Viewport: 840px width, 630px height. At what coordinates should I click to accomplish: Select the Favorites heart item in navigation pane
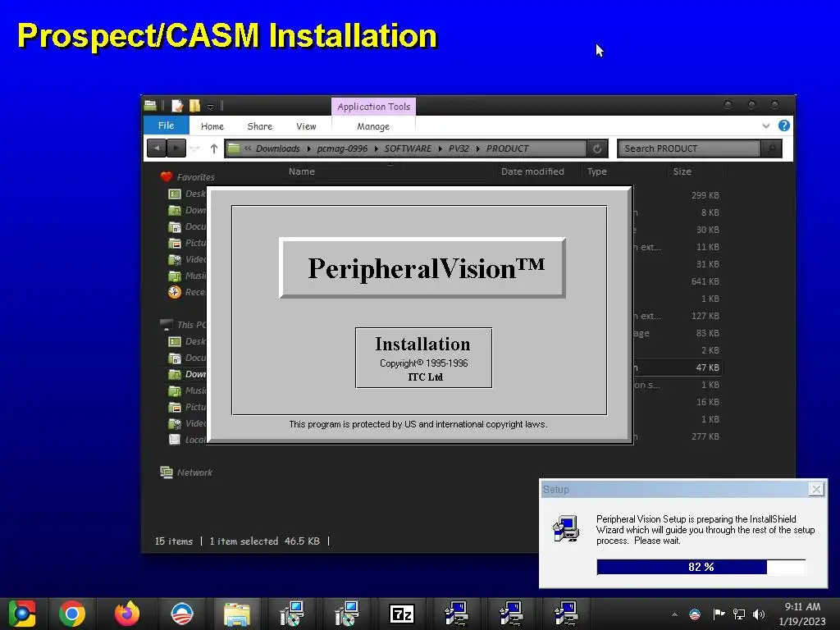188,177
